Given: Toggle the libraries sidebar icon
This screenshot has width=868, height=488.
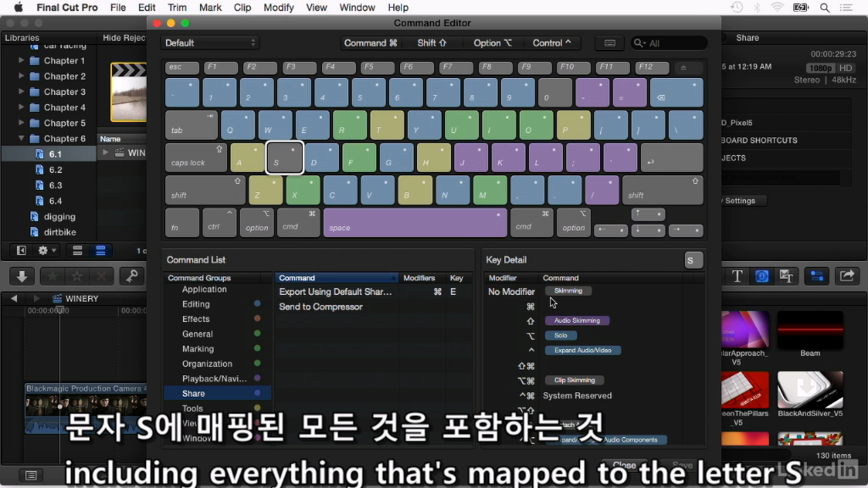Looking at the screenshot, I should pyautogui.click(x=21, y=250).
